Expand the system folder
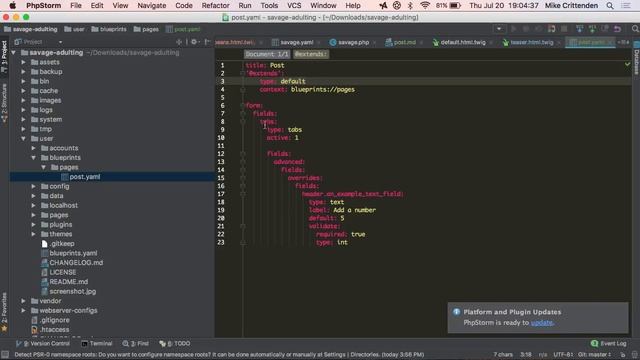 (24, 120)
